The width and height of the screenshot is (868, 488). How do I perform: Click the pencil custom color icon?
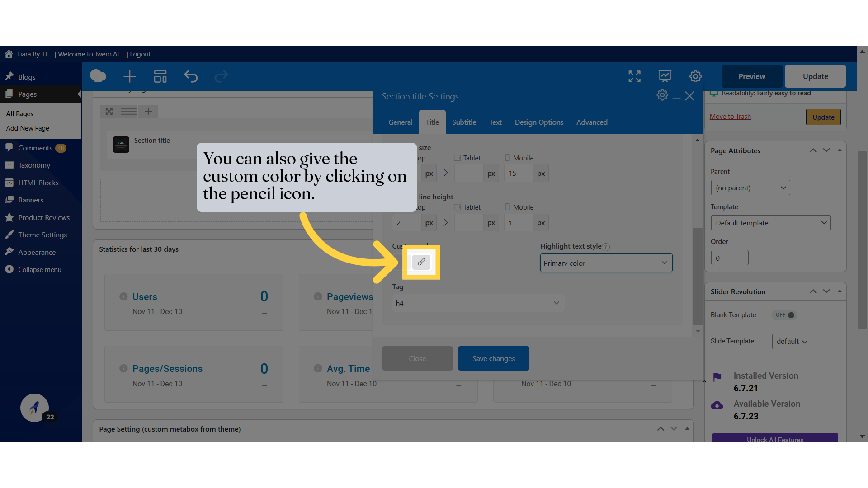click(421, 262)
